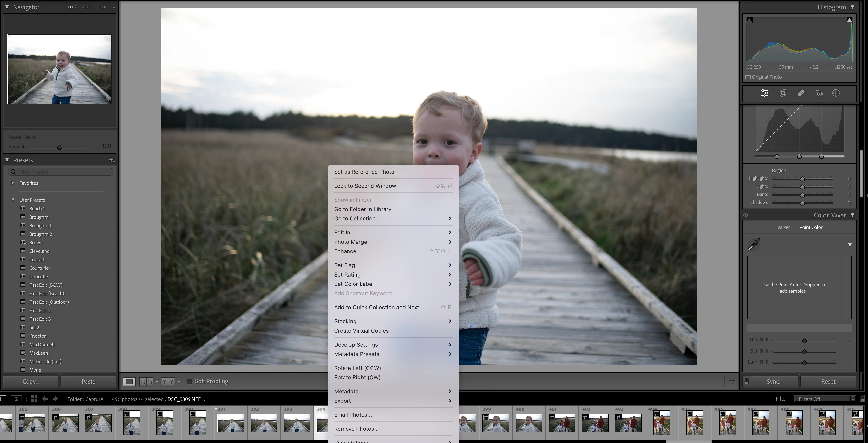Open the Filters Off dropdown
The image size is (868, 443).
coord(824,399)
